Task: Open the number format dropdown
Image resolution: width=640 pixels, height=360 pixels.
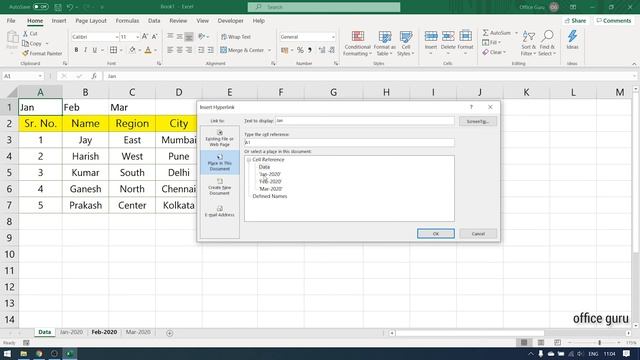Action: point(333,37)
